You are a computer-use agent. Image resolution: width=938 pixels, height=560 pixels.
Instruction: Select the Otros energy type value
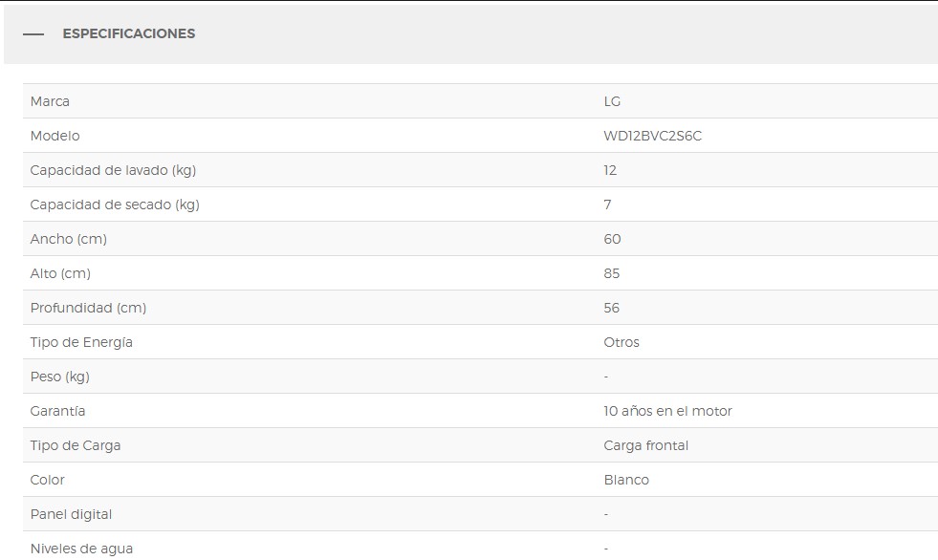point(622,342)
